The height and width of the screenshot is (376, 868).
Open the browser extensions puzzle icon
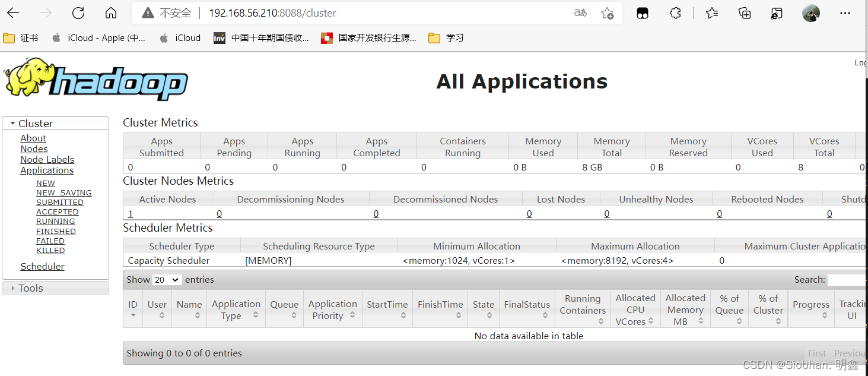pos(675,13)
